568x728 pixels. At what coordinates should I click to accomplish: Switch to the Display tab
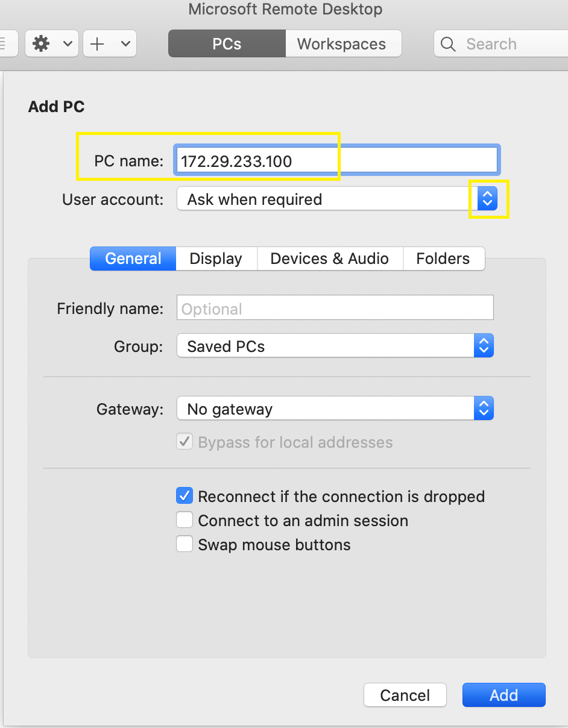tap(215, 259)
